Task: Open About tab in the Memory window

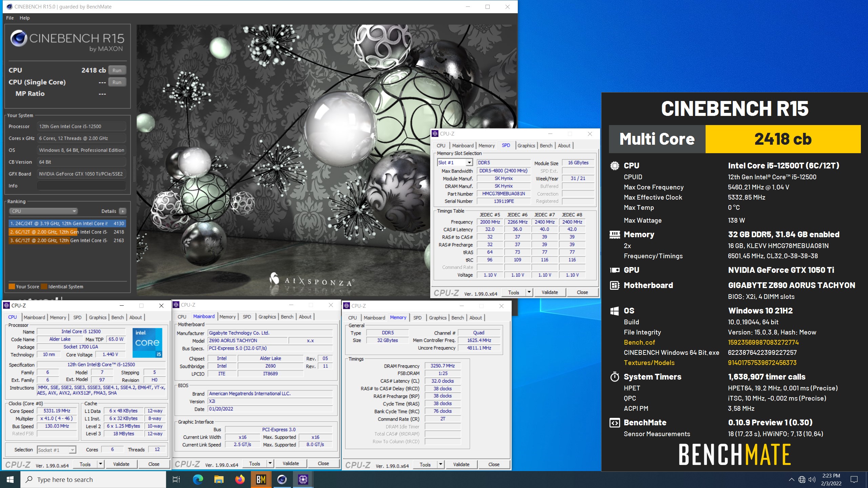Action: click(475, 318)
